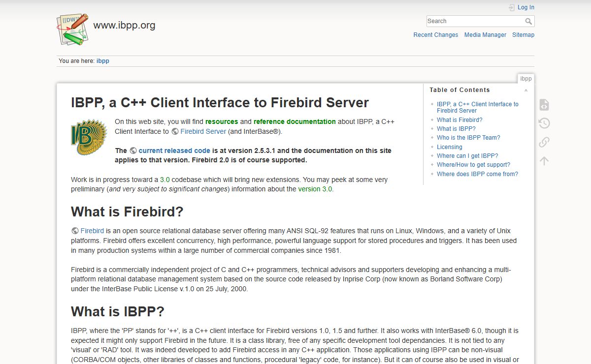Jump to 'Where can I get IBPP?' TOC entry
591x364 pixels.
pyautogui.click(x=467, y=156)
